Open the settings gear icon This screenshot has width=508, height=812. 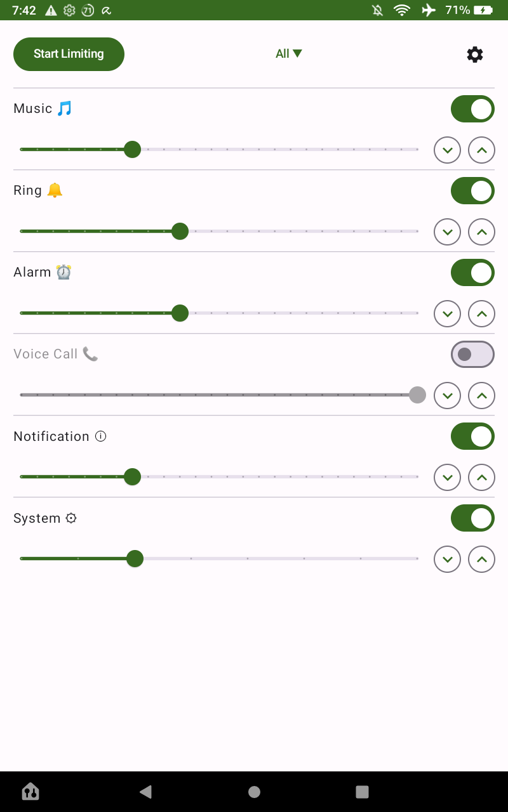coord(475,55)
